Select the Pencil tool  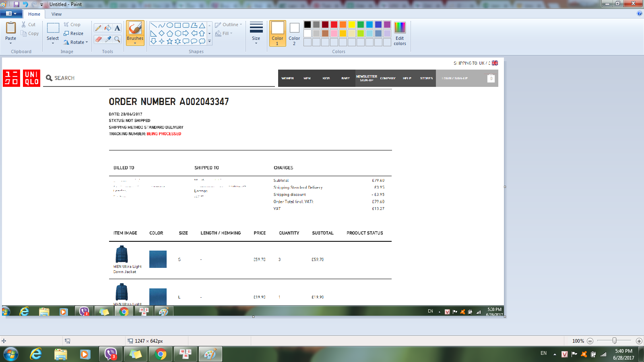[98, 28]
